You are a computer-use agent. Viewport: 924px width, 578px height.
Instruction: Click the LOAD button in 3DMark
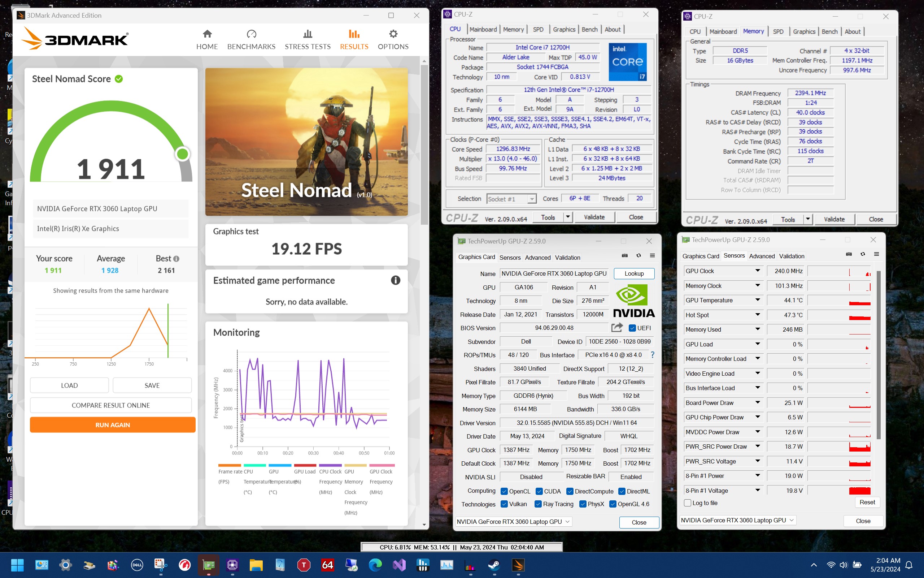coord(70,385)
